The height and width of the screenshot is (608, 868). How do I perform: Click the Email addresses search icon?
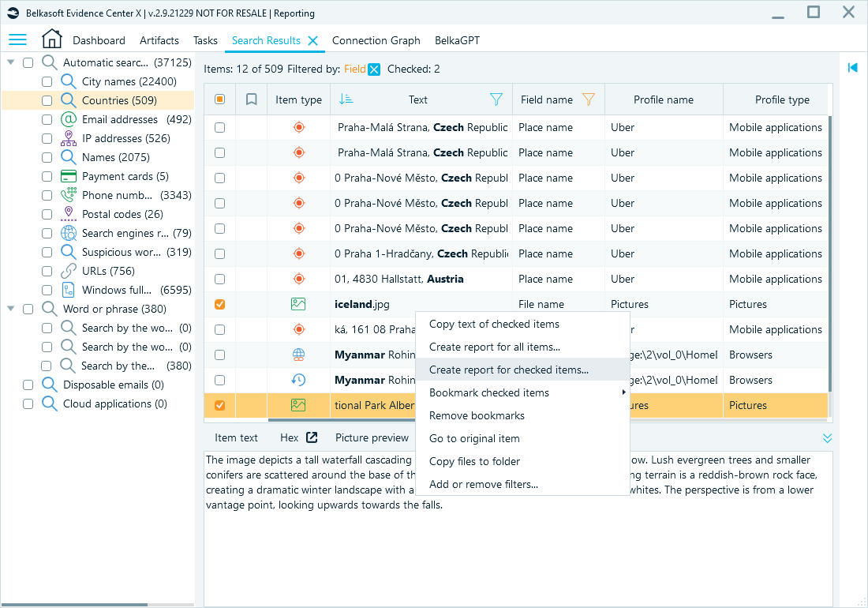pos(69,119)
